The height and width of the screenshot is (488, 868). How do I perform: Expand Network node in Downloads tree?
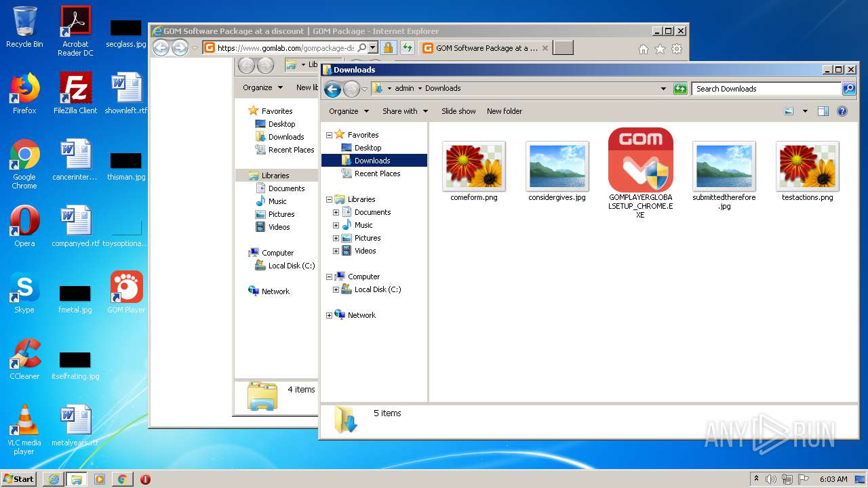[x=330, y=315]
